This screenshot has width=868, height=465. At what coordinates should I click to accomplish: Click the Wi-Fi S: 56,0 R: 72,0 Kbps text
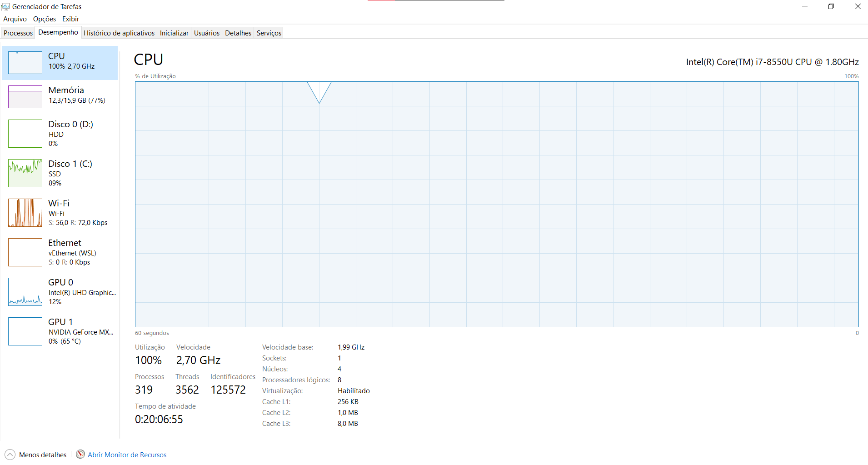tap(78, 223)
